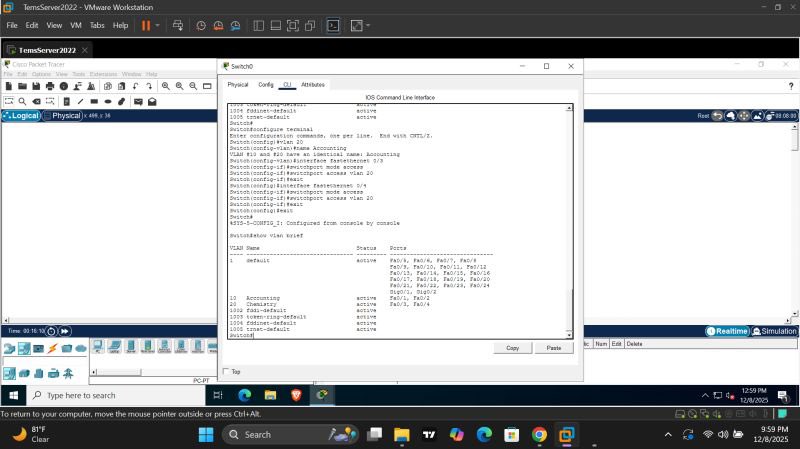Open the Attributes tab in Switch0
This screenshot has width=800, height=449.
click(x=313, y=85)
